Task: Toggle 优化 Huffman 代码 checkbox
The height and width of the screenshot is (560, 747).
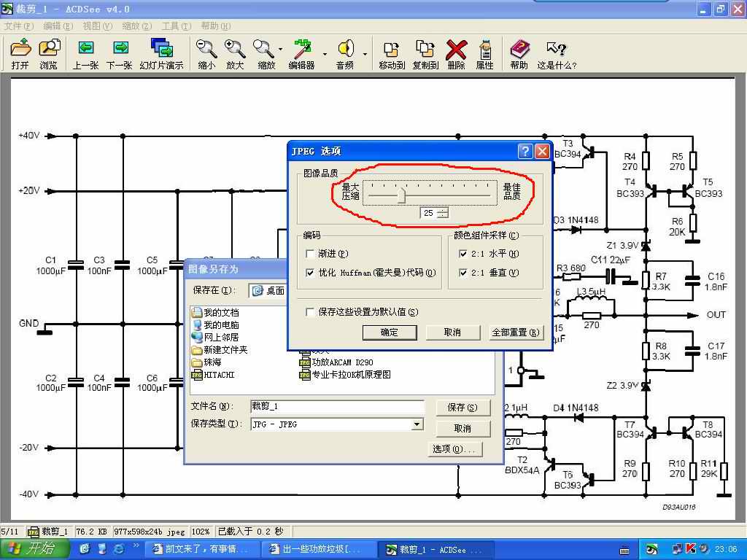Action: pos(309,273)
